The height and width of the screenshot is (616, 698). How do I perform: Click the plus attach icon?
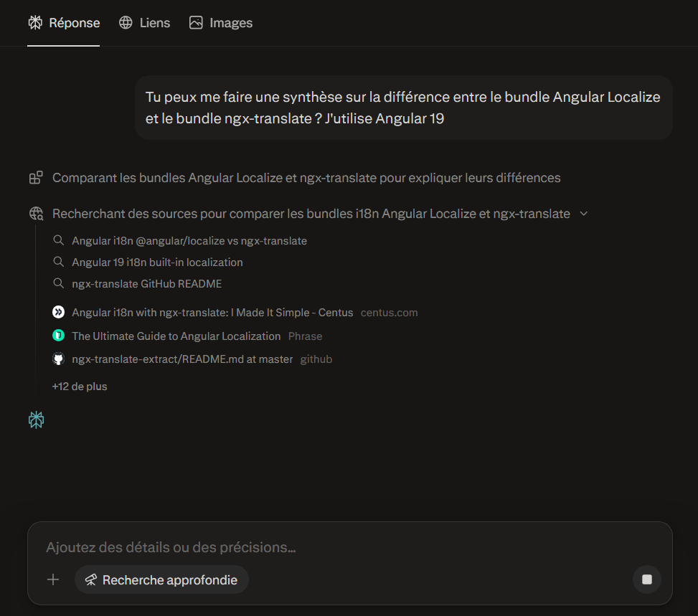click(53, 579)
